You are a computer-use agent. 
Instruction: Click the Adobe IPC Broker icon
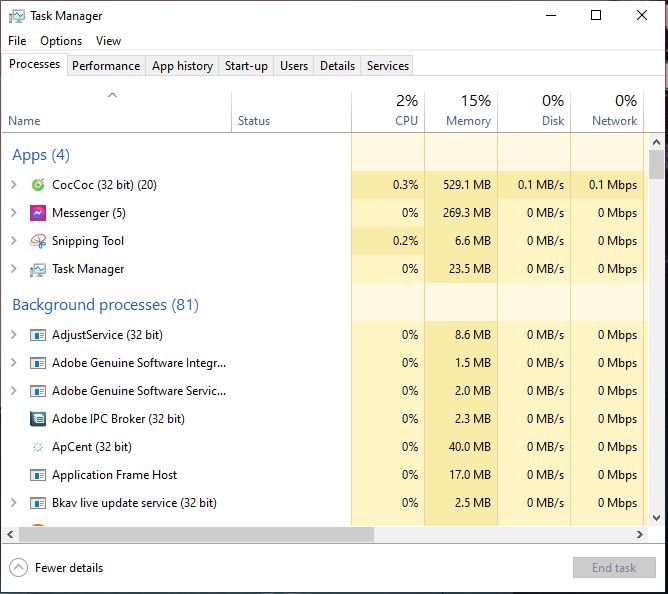[38, 419]
